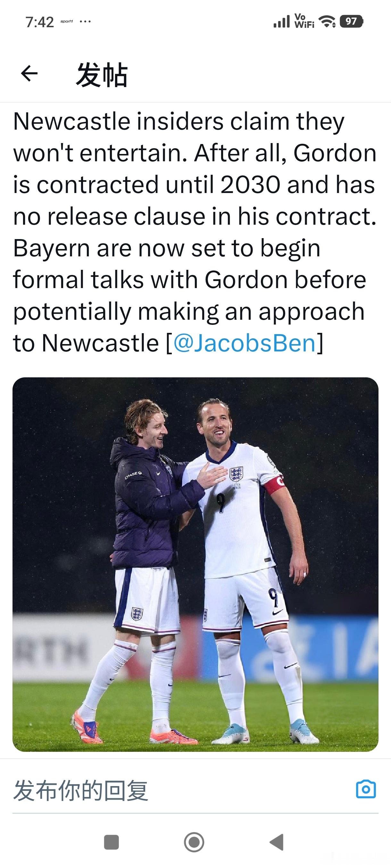Tap the battery indicator showing 97
This screenshot has height=868, width=391.
point(351,21)
